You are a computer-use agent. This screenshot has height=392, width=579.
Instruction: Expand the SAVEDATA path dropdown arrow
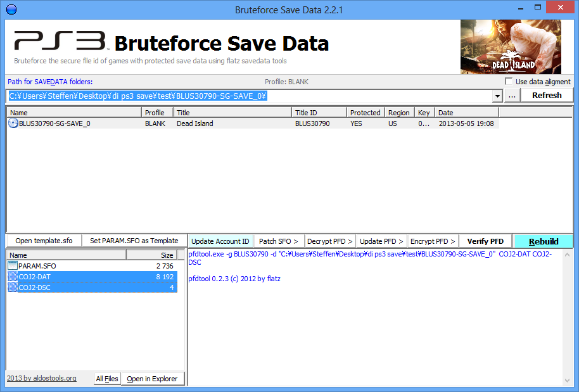pyautogui.click(x=497, y=96)
